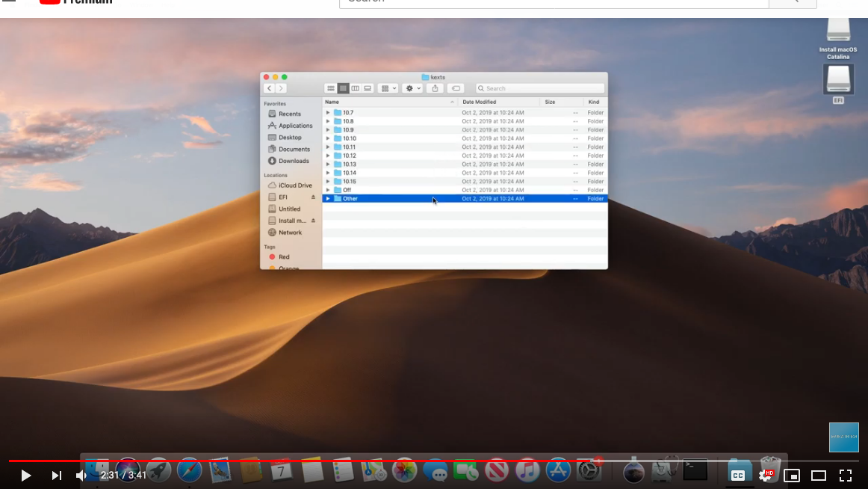Viewport: 868px width, 489px height.
Task: Open Recents in the Finder sidebar
Action: 290,114
